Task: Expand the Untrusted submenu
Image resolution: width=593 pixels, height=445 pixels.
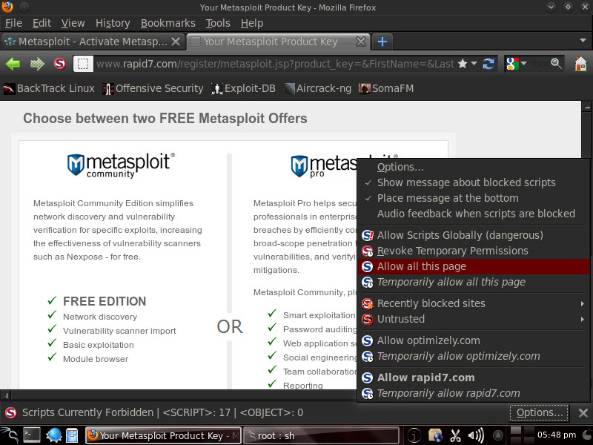Action: point(473,319)
